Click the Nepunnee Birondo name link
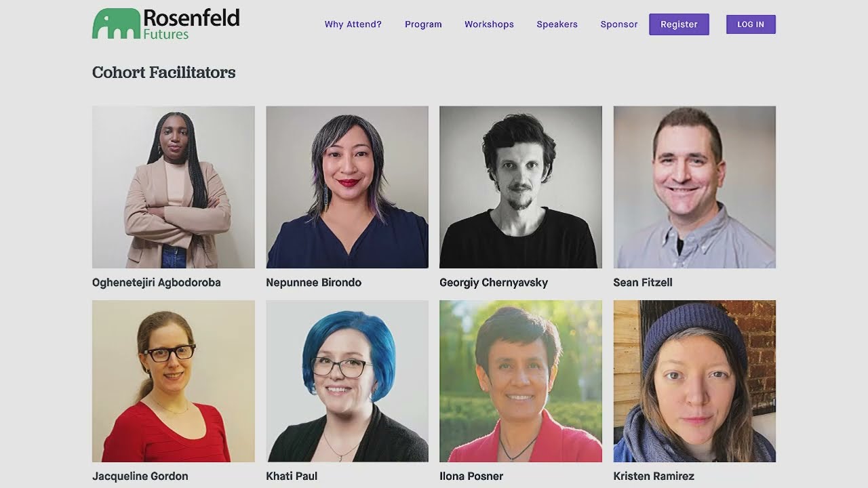 click(313, 283)
